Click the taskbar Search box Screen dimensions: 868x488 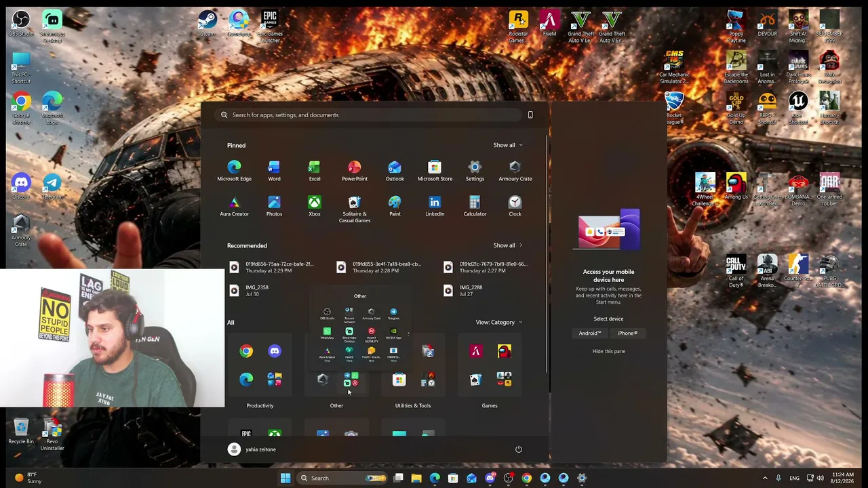pos(342,478)
